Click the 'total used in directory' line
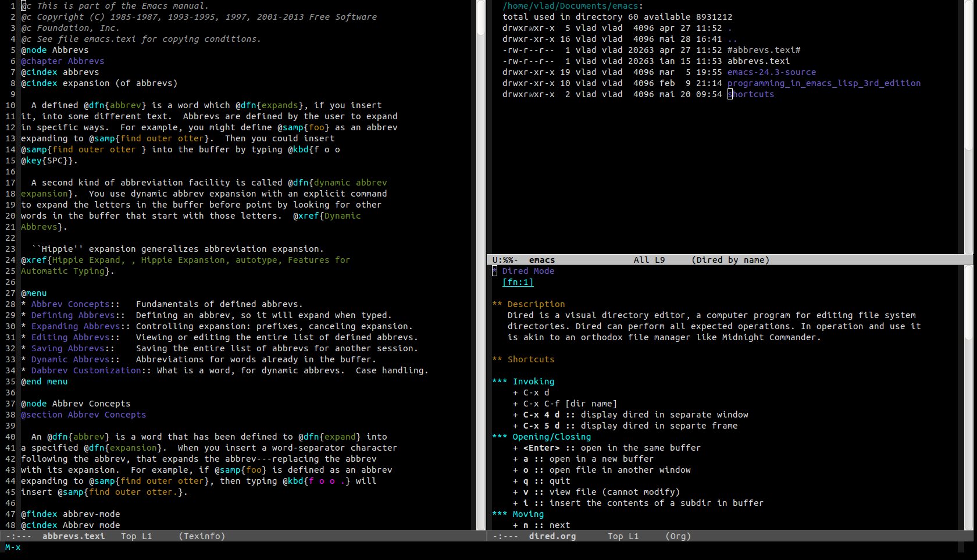Image resolution: width=977 pixels, height=560 pixels. (x=617, y=17)
